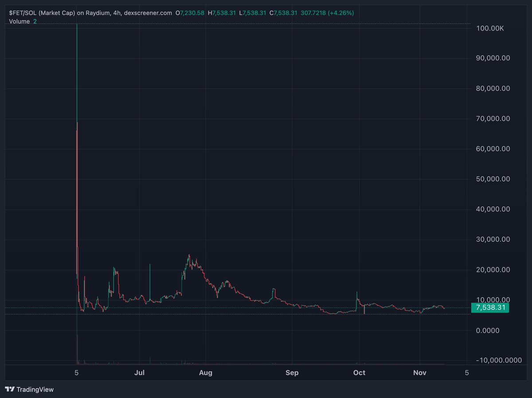The image size is (532, 398).
Task: Click the low value L7,538.31
Action: coord(254,13)
